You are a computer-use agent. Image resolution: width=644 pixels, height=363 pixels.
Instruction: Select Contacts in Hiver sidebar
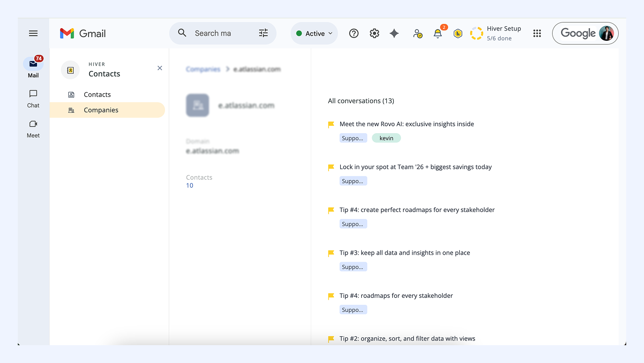pyautogui.click(x=107, y=94)
